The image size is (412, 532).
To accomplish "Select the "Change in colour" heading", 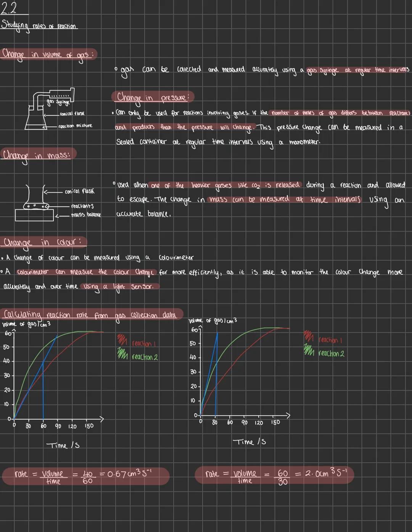I will click(44, 242).
